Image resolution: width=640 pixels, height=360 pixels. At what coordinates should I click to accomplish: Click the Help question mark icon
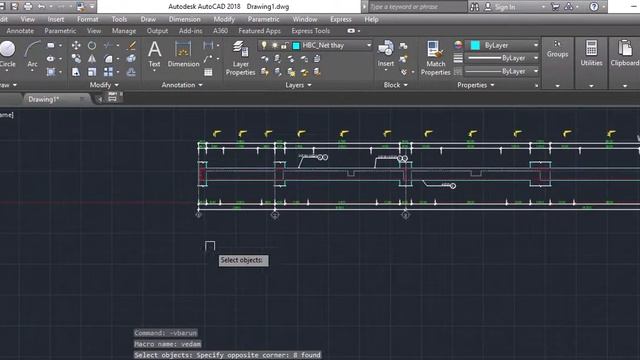pyautogui.click(x=594, y=7)
